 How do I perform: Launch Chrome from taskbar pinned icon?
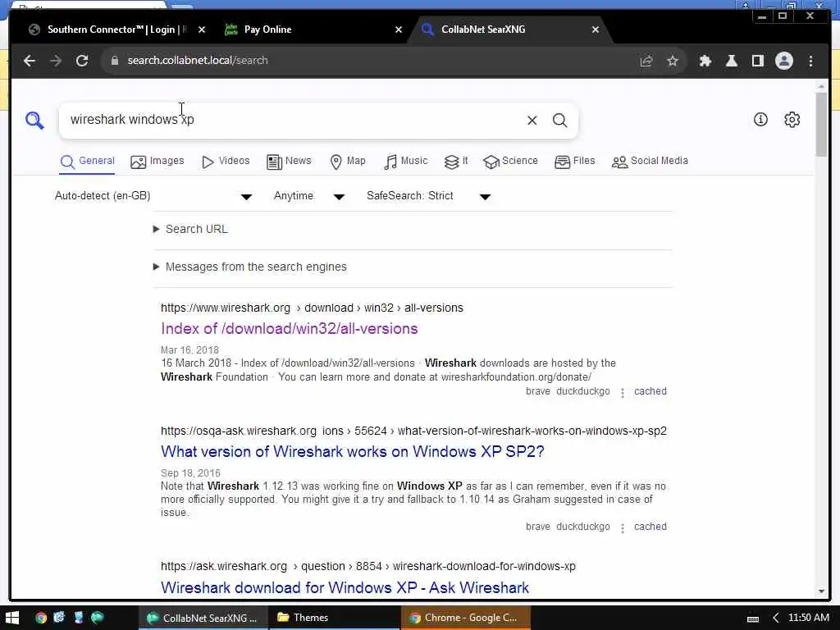point(41,618)
